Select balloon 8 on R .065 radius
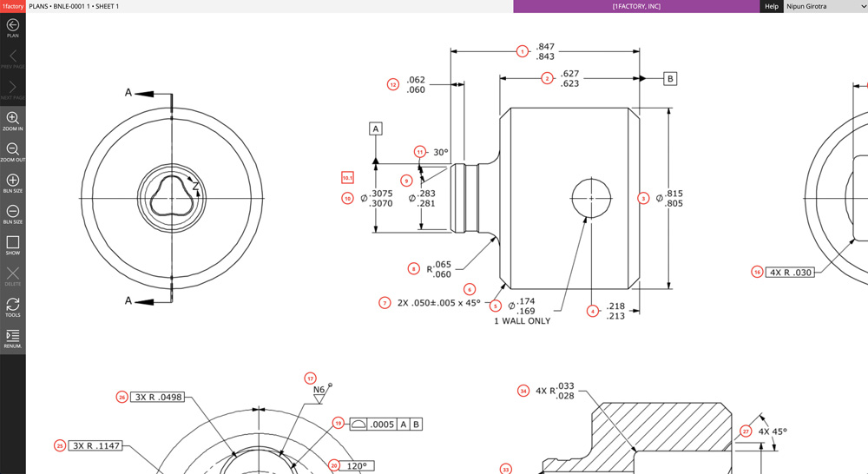This screenshot has width=868, height=474. [x=413, y=268]
